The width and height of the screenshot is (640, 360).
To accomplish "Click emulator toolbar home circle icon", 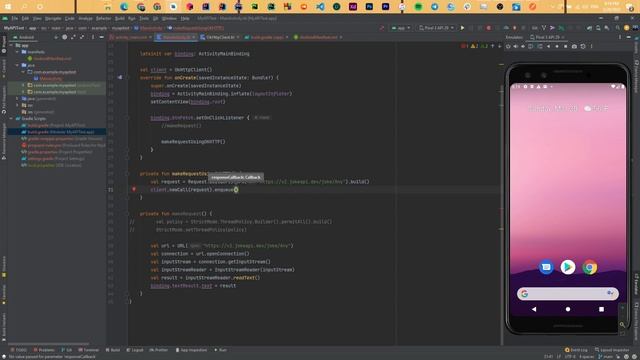I will click(557, 47).
